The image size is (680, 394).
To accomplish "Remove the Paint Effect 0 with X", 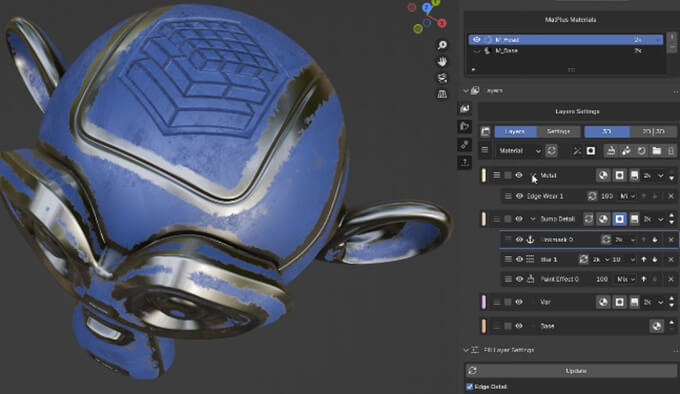I will coord(670,279).
